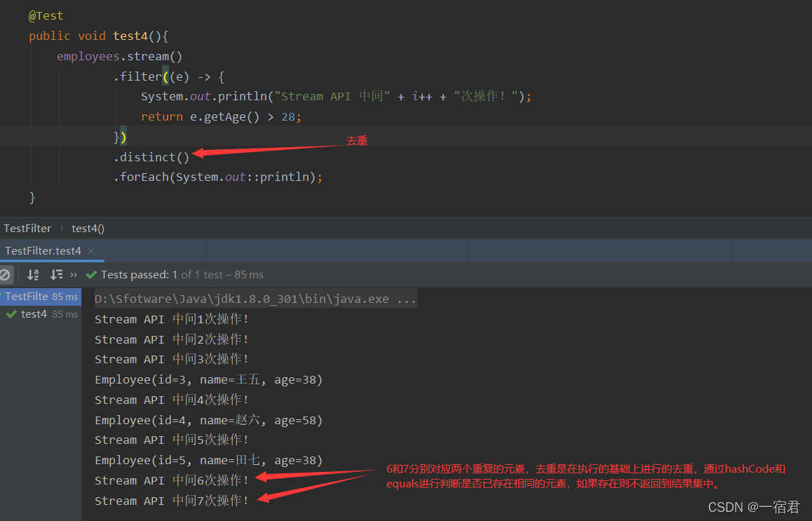Click console line Employee(id=4, name=赵六, age=58)
The height and width of the screenshot is (521, 812).
[x=209, y=421]
